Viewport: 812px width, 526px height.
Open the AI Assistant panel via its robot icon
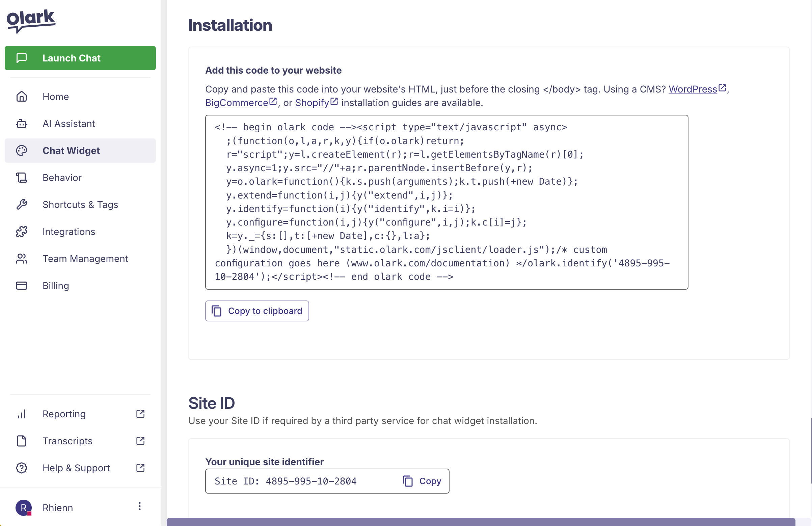[x=21, y=124]
